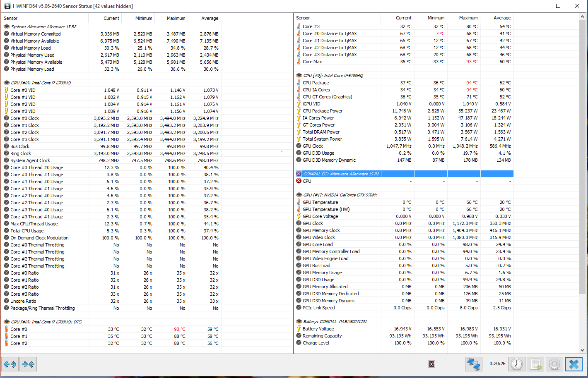Click right panel Sensor column header
Image resolution: width=588 pixels, height=378 pixels.
tap(338, 18)
